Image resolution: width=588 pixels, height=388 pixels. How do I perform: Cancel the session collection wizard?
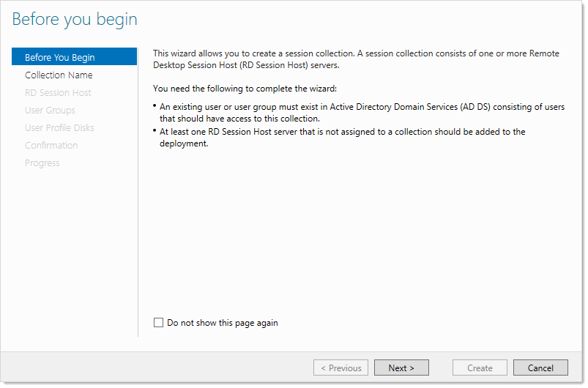point(540,368)
